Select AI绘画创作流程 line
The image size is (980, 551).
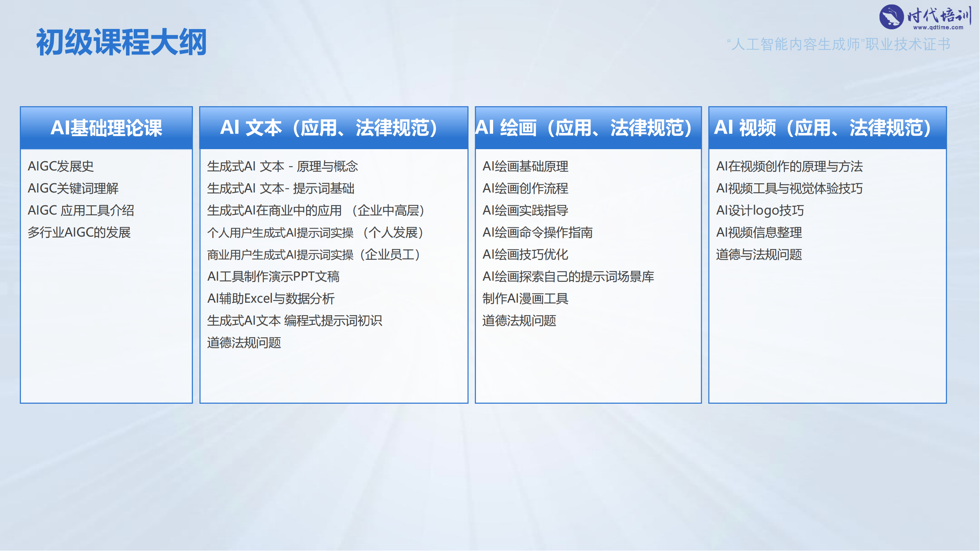point(525,188)
